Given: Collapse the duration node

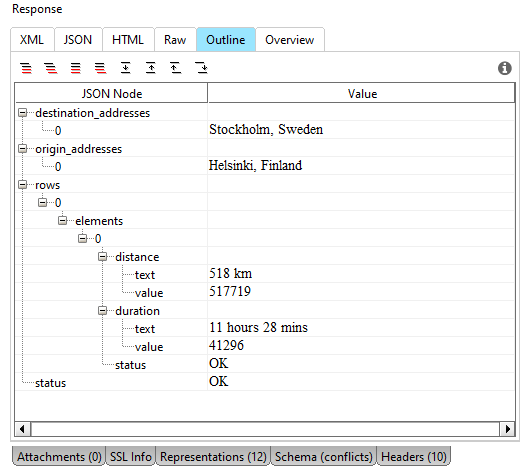Looking at the screenshot, I should pos(103,310).
